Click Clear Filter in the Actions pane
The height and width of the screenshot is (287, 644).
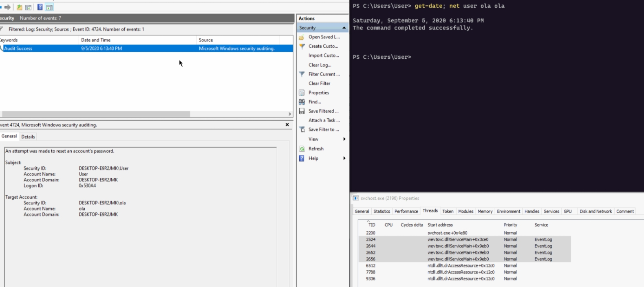click(319, 84)
